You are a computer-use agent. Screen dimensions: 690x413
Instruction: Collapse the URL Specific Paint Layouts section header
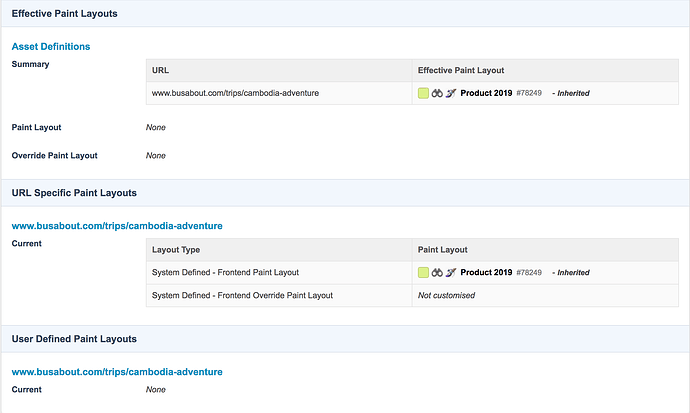74,192
